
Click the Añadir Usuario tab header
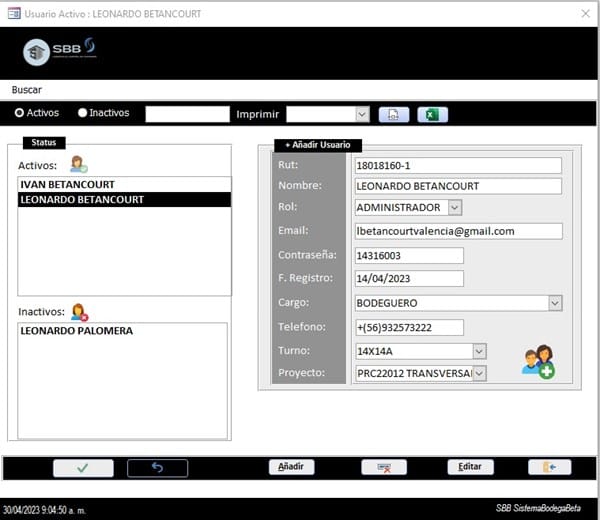(318, 145)
